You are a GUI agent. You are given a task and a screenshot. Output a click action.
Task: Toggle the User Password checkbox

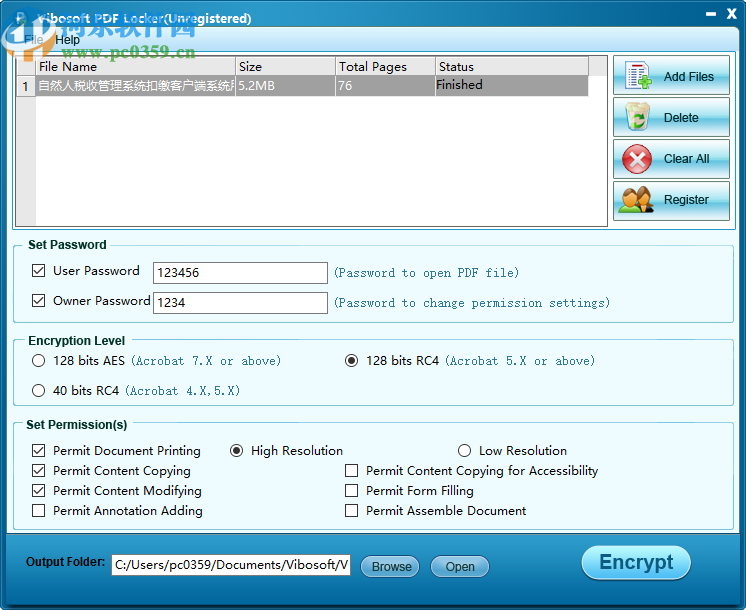click(x=39, y=271)
